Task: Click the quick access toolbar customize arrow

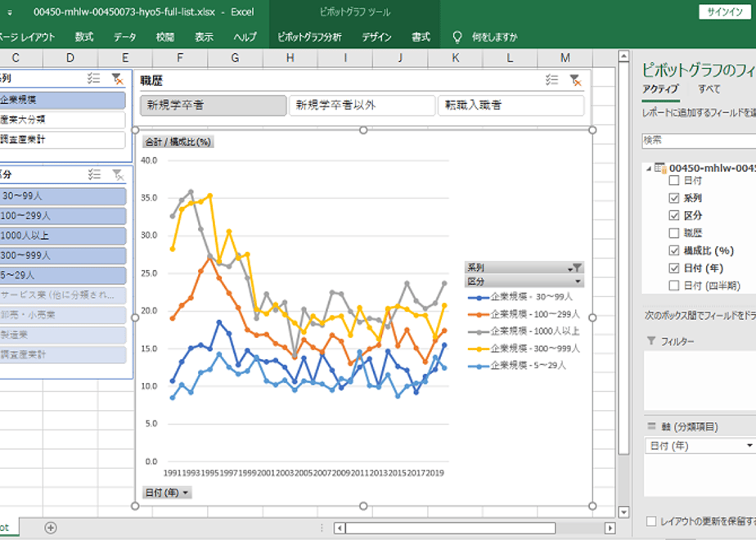Action: [x=10, y=12]
